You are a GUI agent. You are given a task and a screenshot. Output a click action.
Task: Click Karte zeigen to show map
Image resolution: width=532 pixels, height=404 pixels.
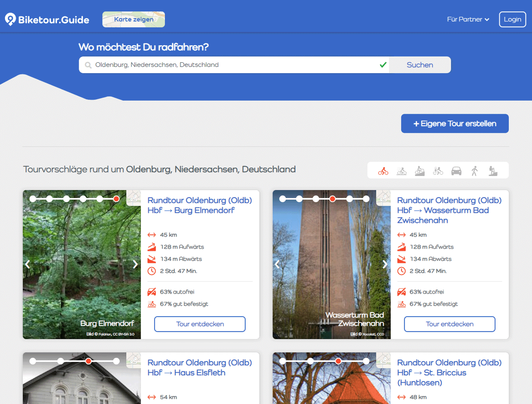click(133, 19)
